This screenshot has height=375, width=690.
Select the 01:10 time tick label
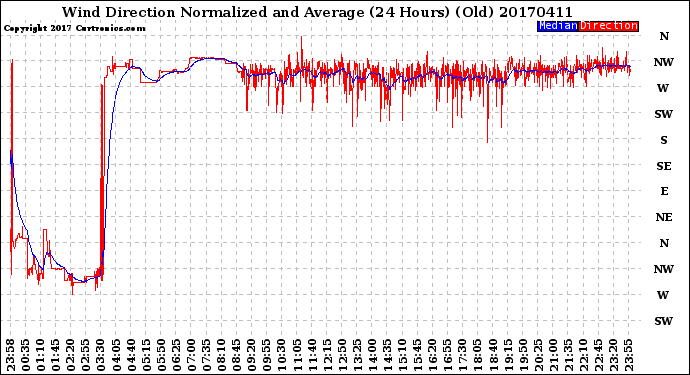point(41,355)
